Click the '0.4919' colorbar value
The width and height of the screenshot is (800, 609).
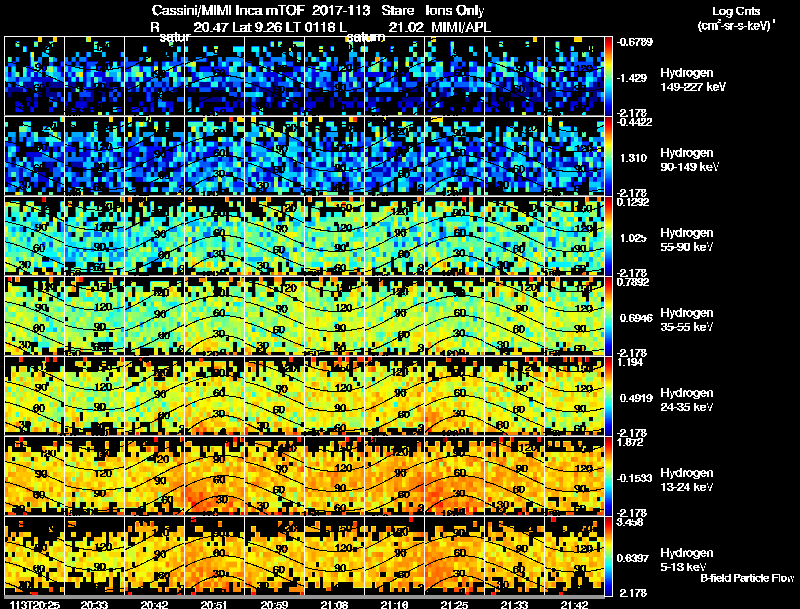636,398
